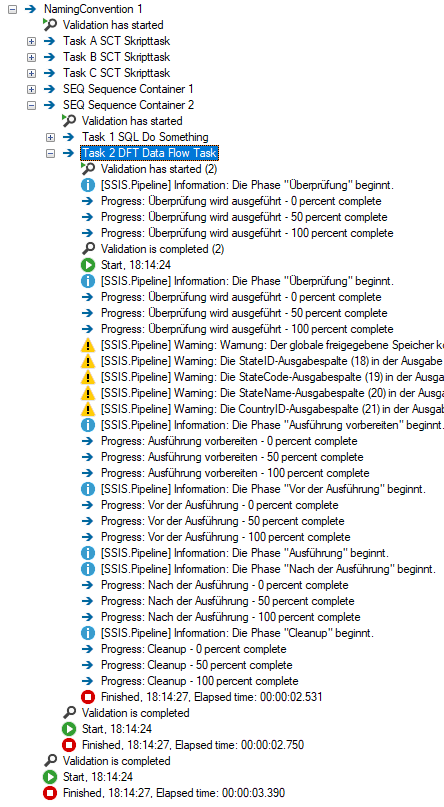This screenshot has width=444, height=807.
Task: Collapse Task 2 DFT Data Flow Task node
Action: click(x=50, y=153)
